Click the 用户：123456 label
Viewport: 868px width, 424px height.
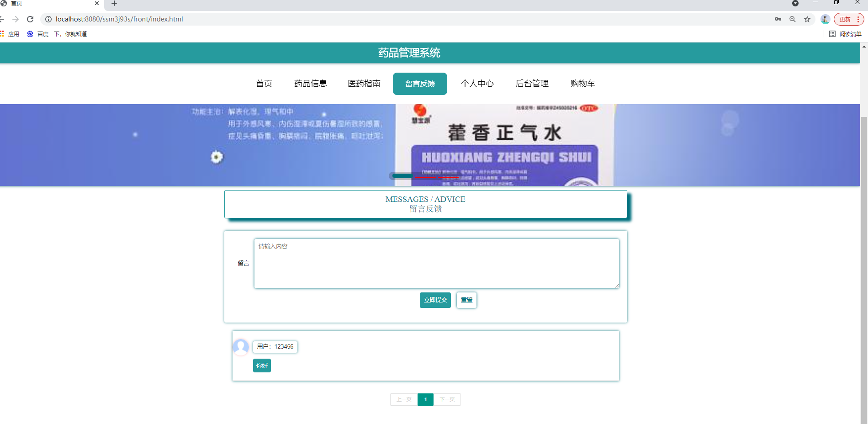(x=275, y=347)
